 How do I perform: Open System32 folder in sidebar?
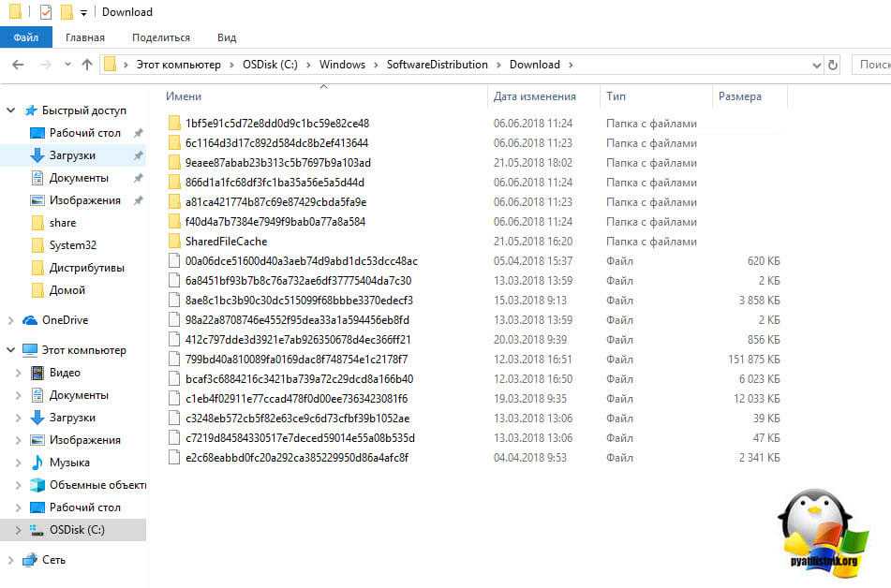(x=73, y=245)
